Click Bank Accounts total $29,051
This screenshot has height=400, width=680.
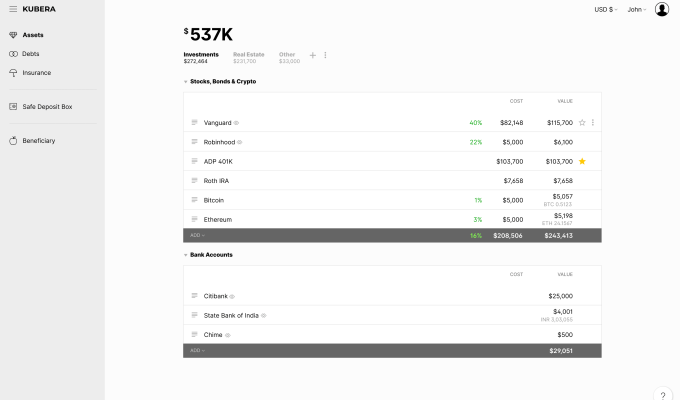tap(561, 351)
